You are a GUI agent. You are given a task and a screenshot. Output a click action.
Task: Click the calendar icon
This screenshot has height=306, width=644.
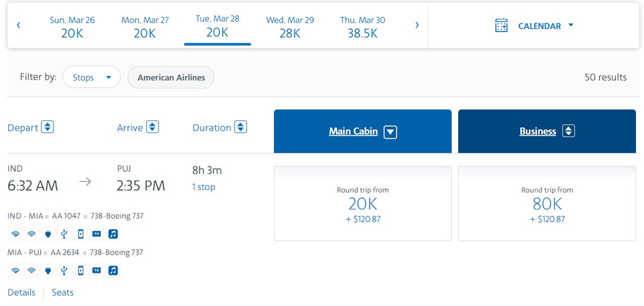501,26
